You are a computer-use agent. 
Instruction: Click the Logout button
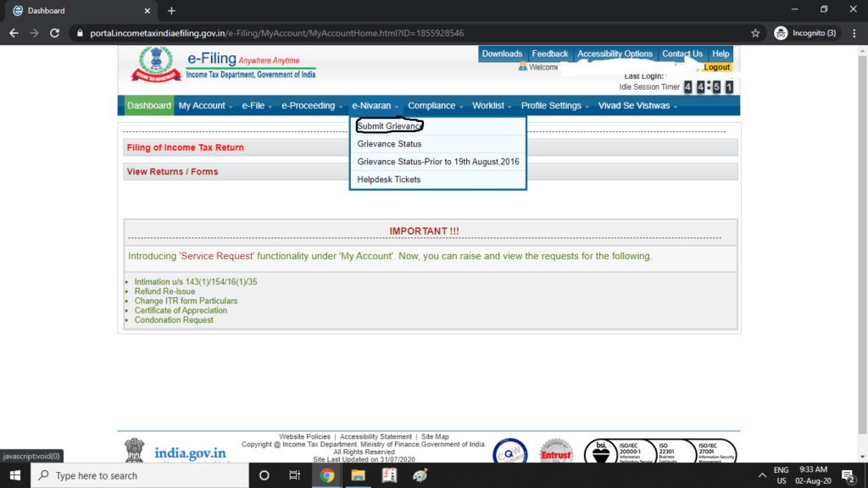[x=716, y=68]
